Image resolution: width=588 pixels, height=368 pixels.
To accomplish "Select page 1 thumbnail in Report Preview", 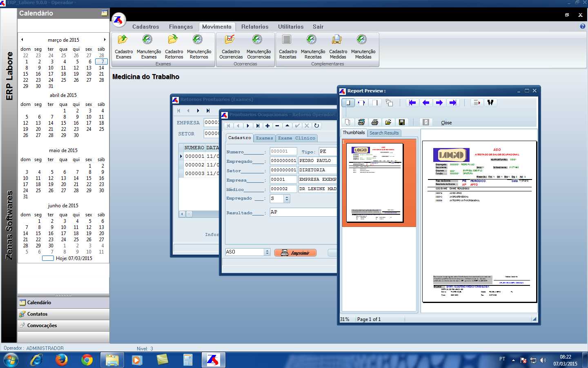I will click(x=375, y=183).
